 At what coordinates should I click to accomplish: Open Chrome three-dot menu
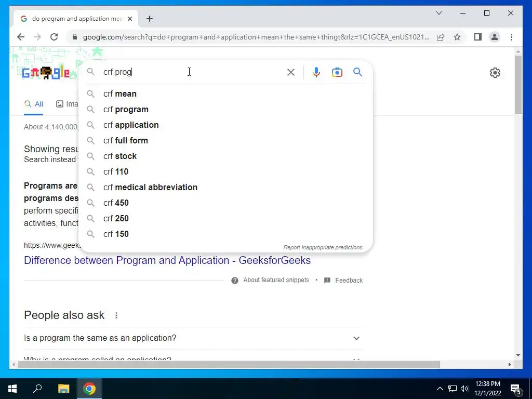click(x=511, y=37)
